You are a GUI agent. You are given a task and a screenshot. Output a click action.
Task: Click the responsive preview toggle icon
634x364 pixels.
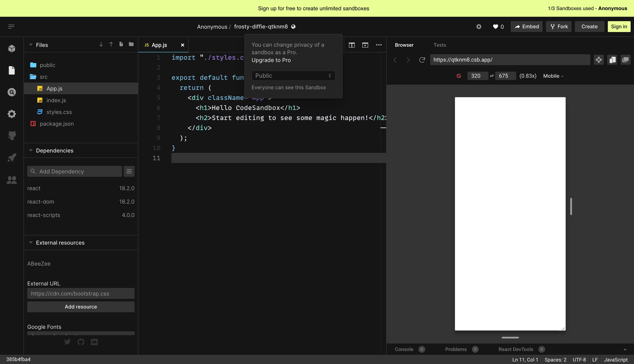(x=612, y=60)
